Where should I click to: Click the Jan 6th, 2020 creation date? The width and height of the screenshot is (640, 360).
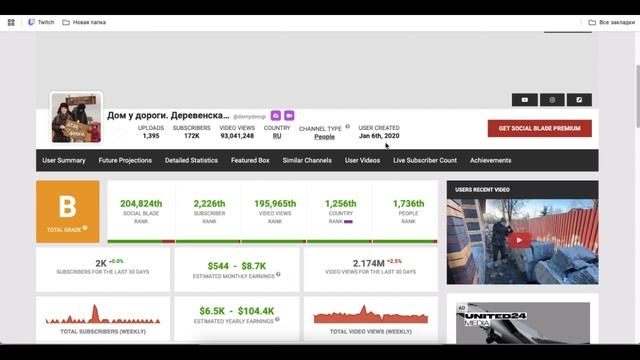pyautogui.click(x=379, y=136)
